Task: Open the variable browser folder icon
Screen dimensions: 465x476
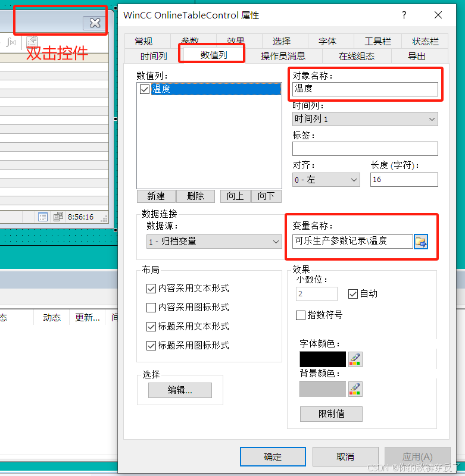Action: coord(421,242)
